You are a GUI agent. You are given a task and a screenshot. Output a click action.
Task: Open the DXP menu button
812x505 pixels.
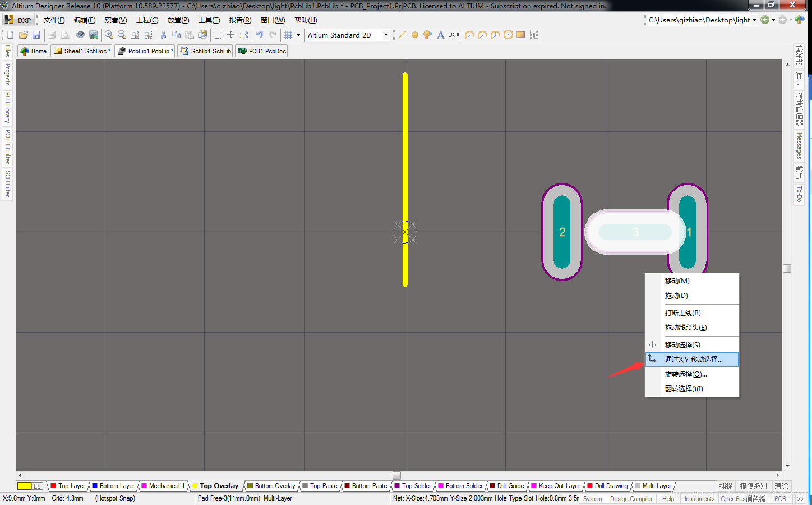point(18,20)
